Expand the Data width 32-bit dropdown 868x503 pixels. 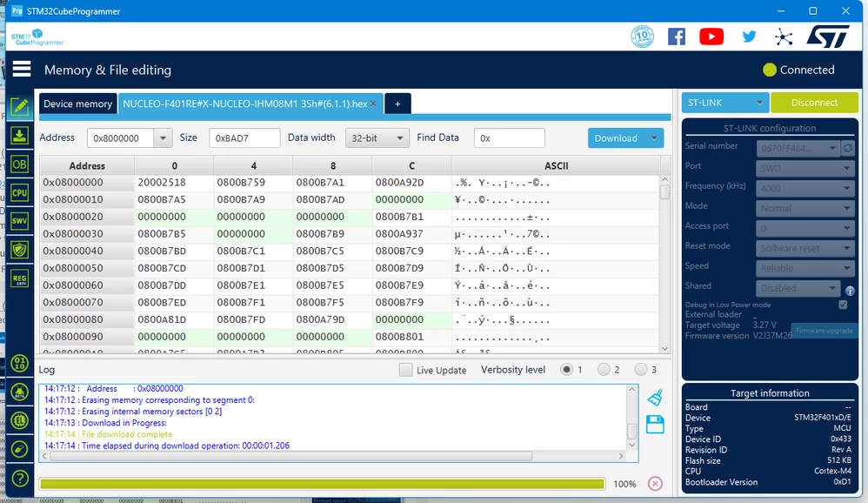coord(377,138)
